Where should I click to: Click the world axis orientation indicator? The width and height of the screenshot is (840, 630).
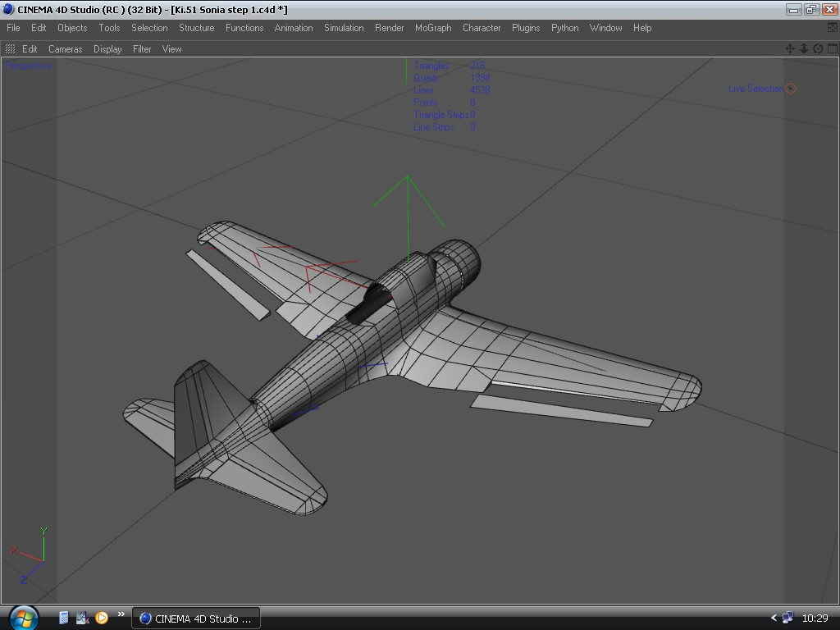pyautogui.click(x=29, y=555)
